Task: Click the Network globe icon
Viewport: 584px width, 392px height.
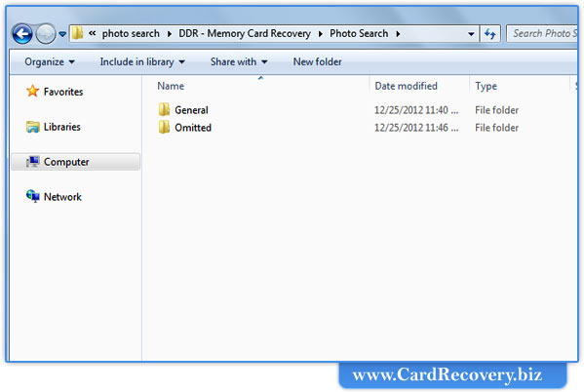Action: pyautogui.click(x=32, y=196)
